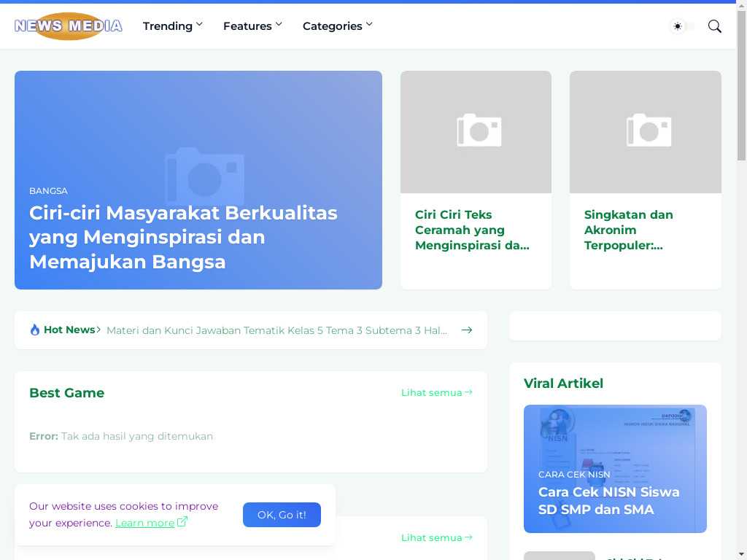Click the OK, Go it! cookie button
This screenshot has height=560, width=747.
coord(282,515)
